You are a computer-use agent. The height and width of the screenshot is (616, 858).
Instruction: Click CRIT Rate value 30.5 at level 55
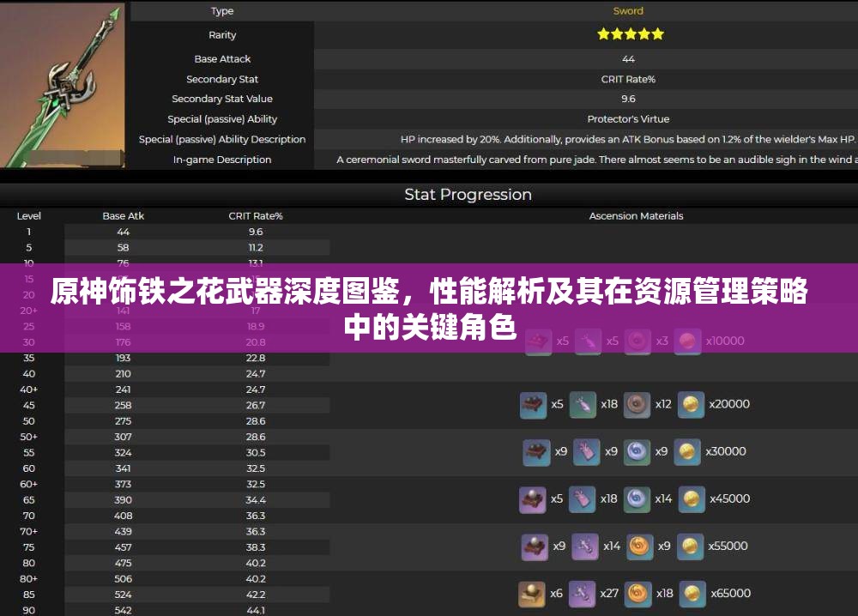click(x=256, y=452)
